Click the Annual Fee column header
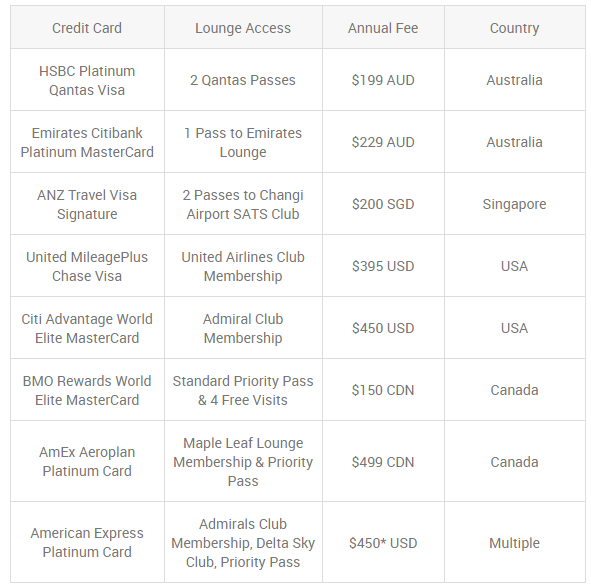Screen dimensions: 591x586 383,28
